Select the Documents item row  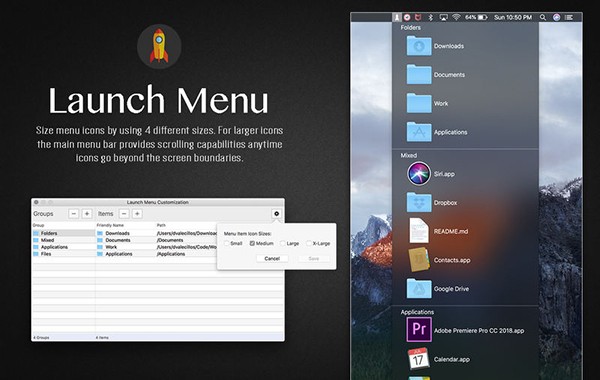156,240
